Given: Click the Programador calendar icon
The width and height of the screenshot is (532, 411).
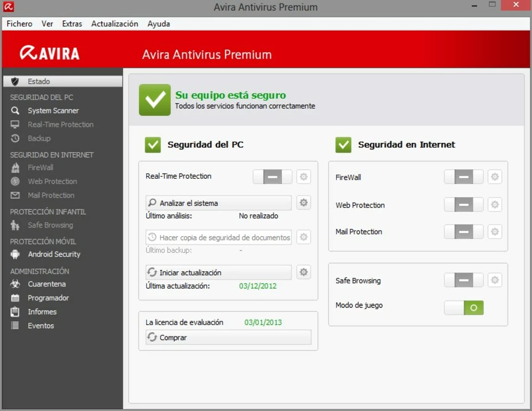Looking at the screenshot, I should (x=15, y=298).
